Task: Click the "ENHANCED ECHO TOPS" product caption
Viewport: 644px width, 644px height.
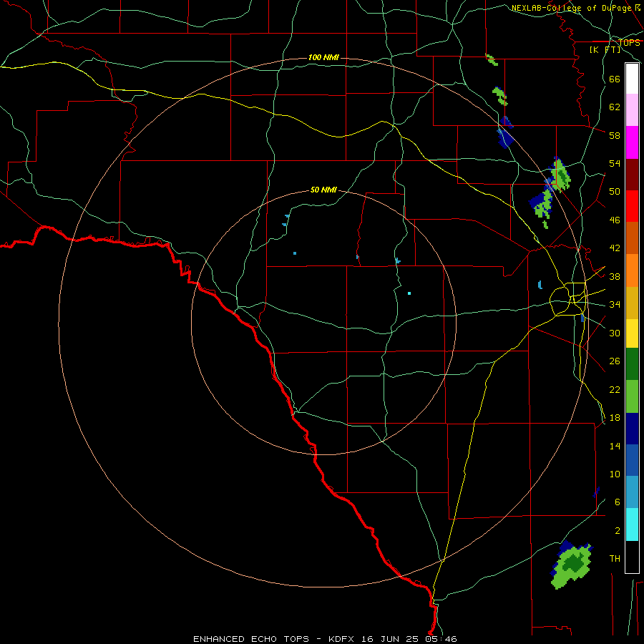Action: tap(251, 639)
